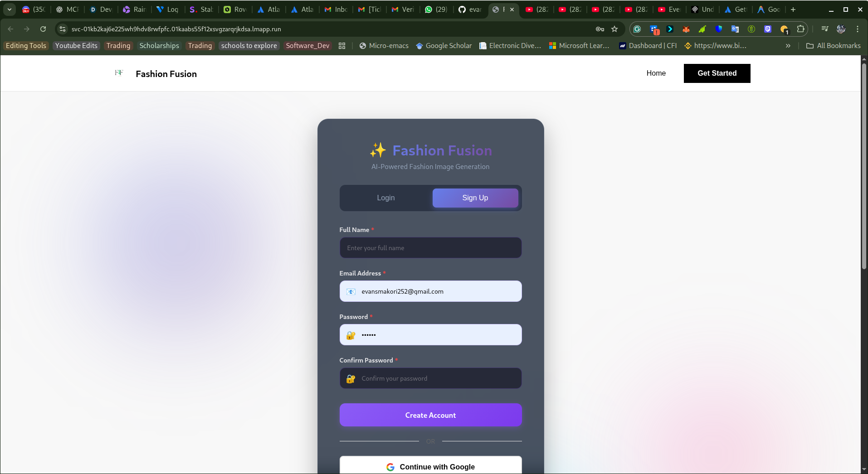Click the teal chevron extension icon

(x=670, y=29)
